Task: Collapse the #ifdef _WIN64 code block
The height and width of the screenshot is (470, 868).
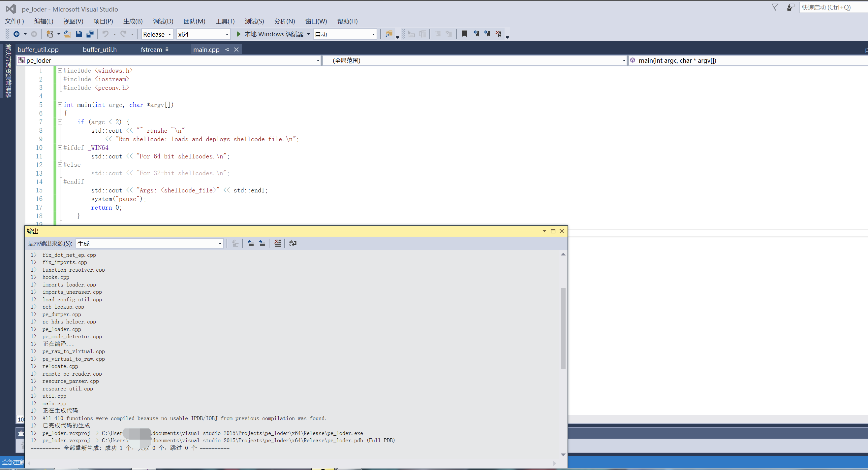Action: point(60,147)
